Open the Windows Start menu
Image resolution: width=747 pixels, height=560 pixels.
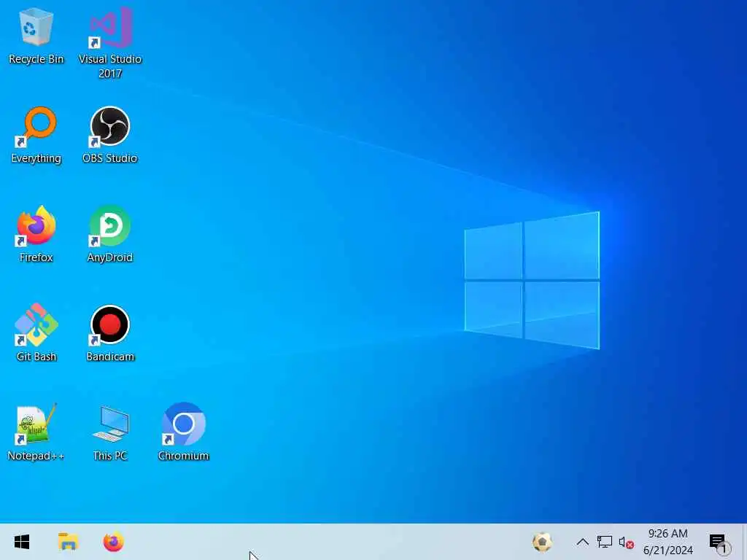(22, 542)
